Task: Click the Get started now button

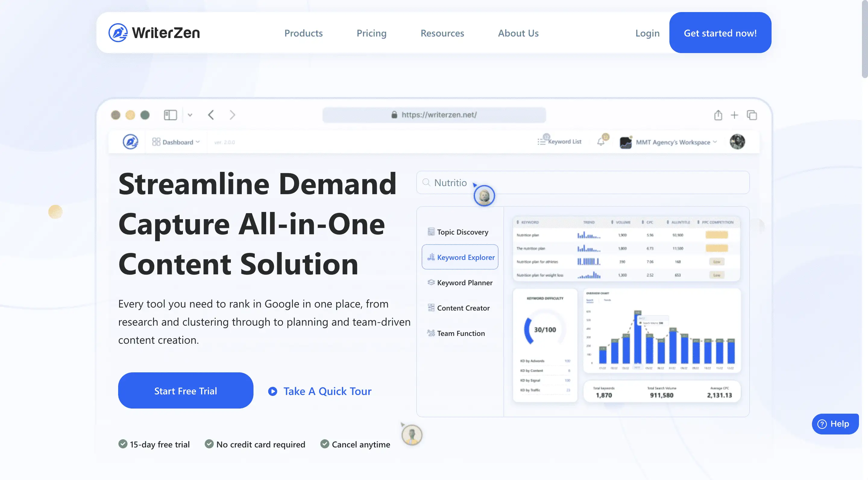Action: pyautogui.click(x=720, y=33)
